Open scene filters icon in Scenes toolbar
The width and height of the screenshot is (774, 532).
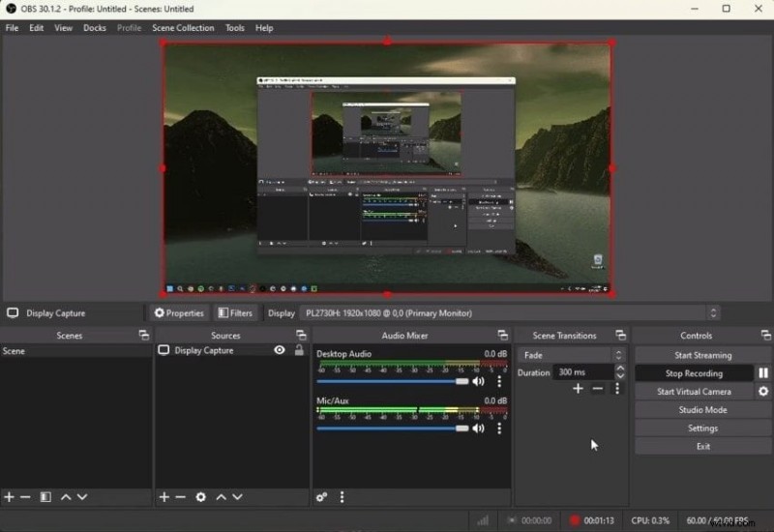point(45,496)
